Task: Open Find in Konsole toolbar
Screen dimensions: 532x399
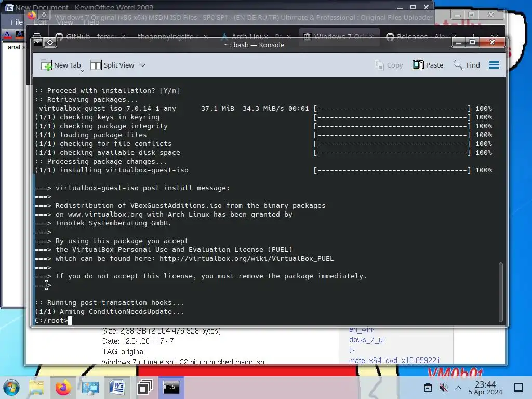Action: 467,65
